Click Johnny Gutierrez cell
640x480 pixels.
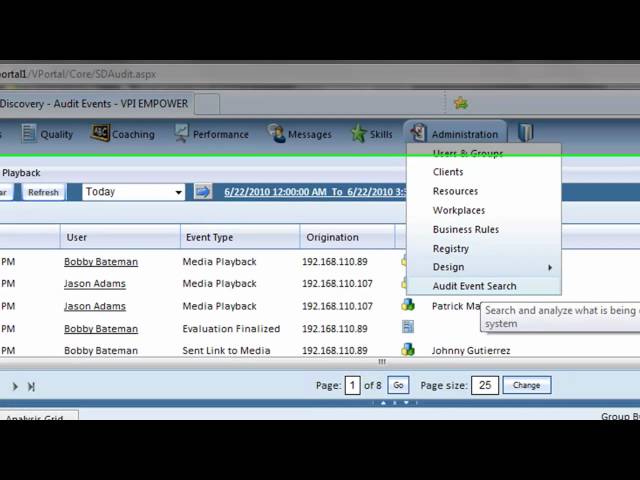471,351
